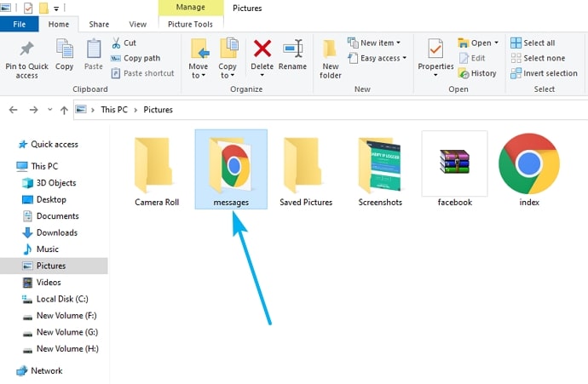Select the facebook archive file
The height and width of the screenshot is (384, 588).
pyautogui.click(x=454, y=169)
